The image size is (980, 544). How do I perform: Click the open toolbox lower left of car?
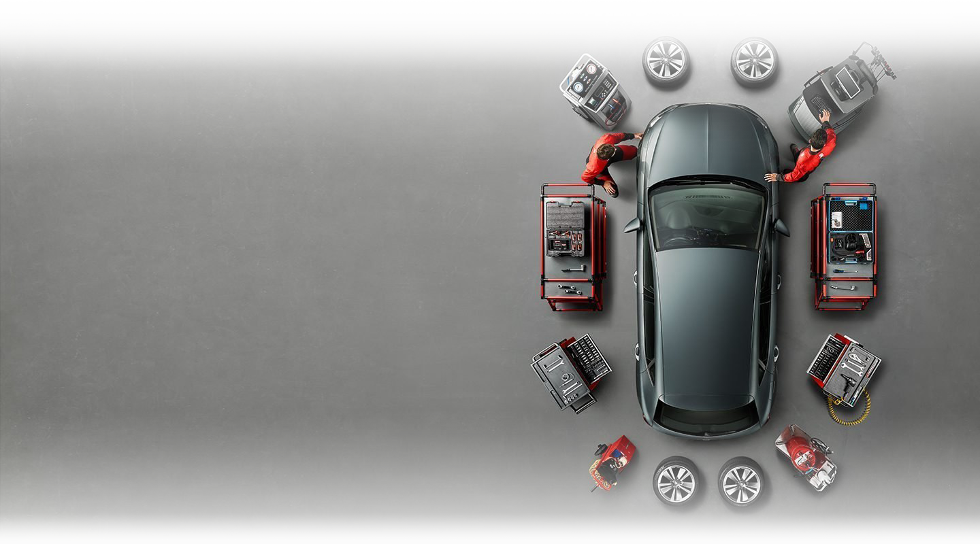click(570, 373)
